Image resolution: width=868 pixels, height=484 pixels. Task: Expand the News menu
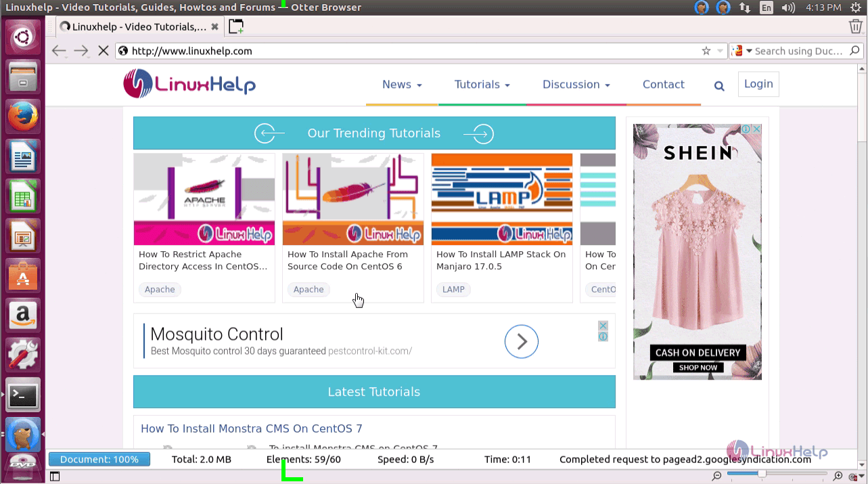click(402, 85)
